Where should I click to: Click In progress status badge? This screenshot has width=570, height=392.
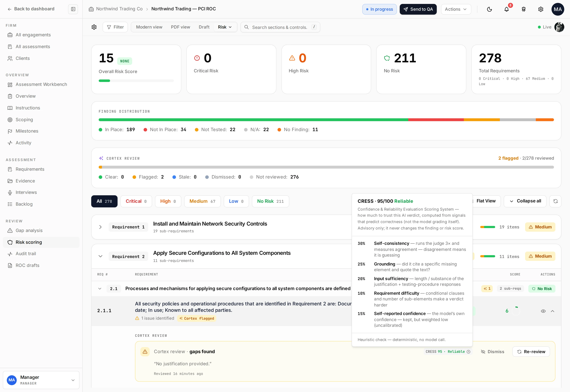pos(380,9)
